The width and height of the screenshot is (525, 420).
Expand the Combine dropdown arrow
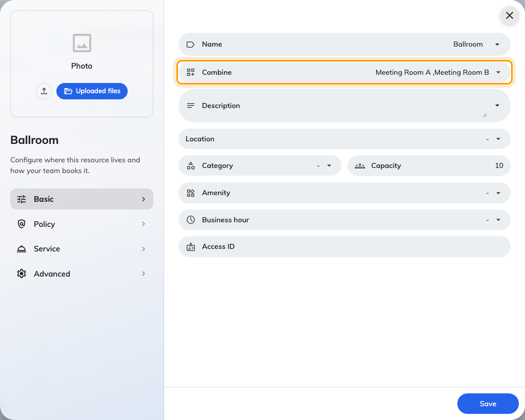coord(498,72)
